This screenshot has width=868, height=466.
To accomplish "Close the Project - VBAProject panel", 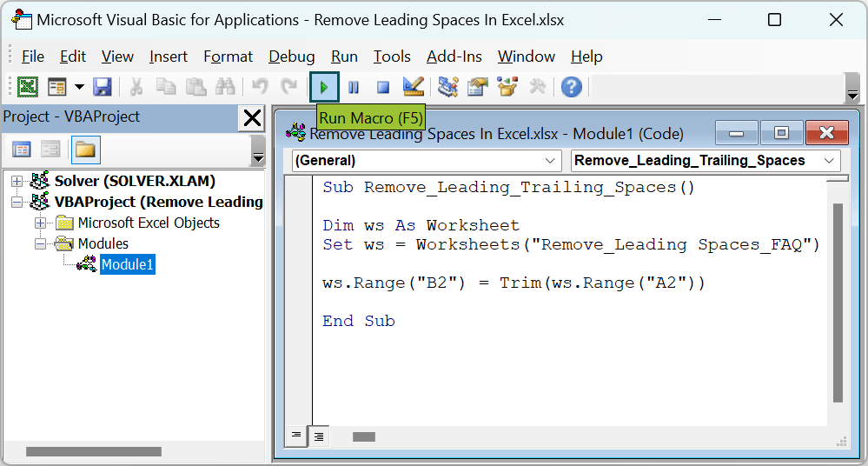I will point(252,117).
